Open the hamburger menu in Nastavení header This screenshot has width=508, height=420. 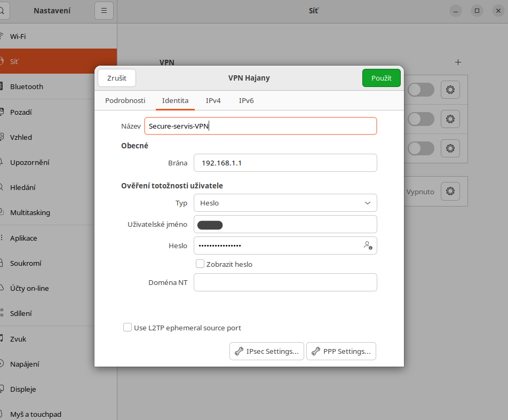click(104, 11)
